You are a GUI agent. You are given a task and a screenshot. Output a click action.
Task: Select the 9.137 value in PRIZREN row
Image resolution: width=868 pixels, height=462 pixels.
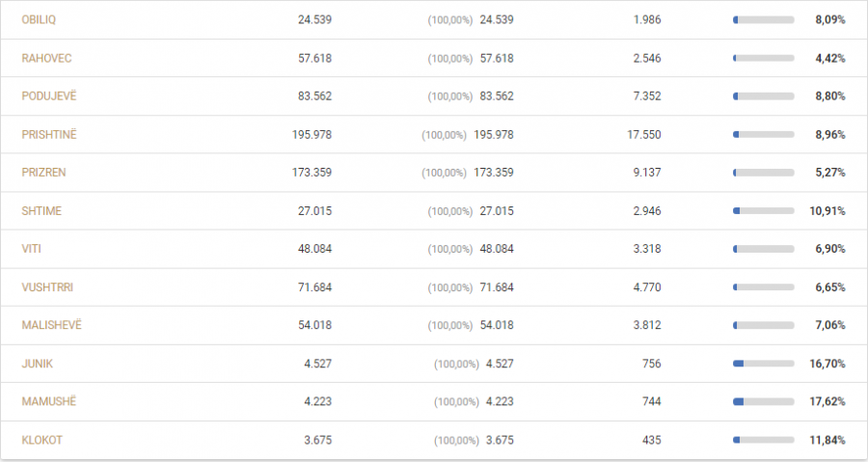[647, 173]
